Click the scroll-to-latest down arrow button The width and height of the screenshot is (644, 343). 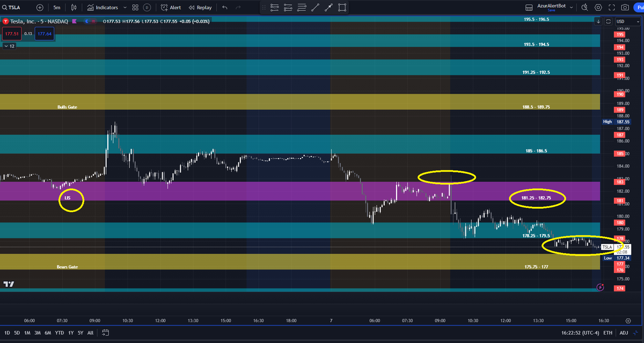(x=599, y=21)
